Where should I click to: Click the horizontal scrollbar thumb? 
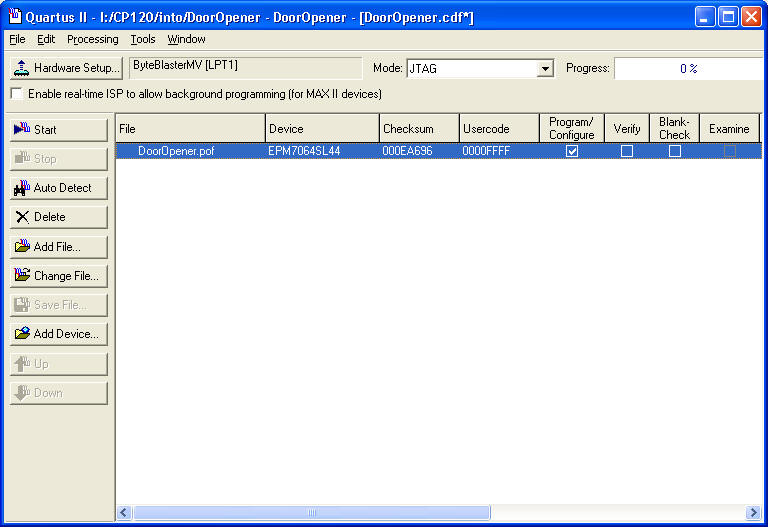point(312,512)
